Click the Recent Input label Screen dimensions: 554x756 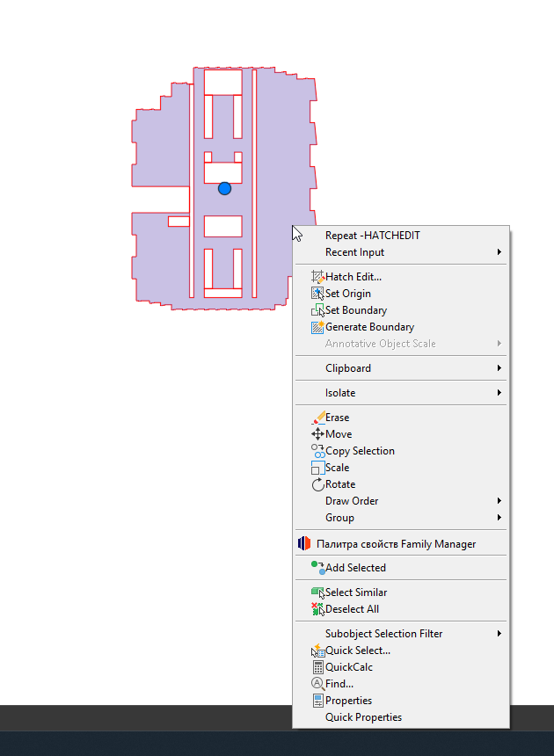pos(355,252)
